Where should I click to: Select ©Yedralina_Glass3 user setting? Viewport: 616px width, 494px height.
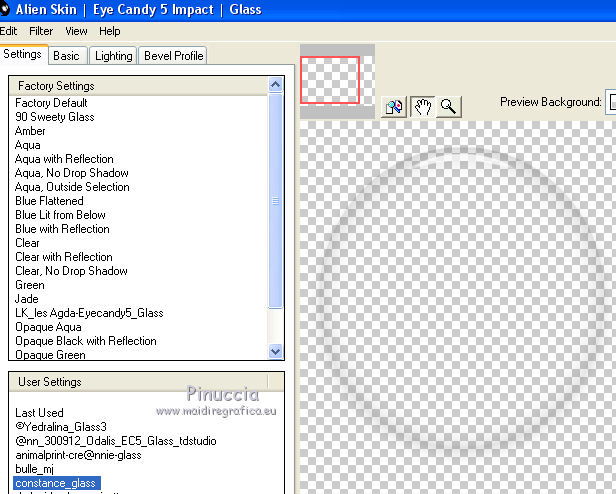[x=61, y=427]
